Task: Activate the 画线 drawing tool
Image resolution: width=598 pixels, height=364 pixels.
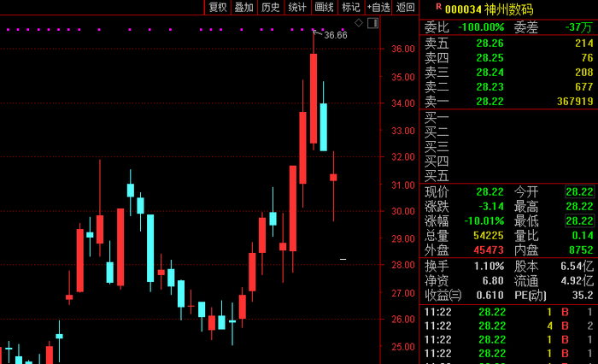Action: (x=324, y=7)
